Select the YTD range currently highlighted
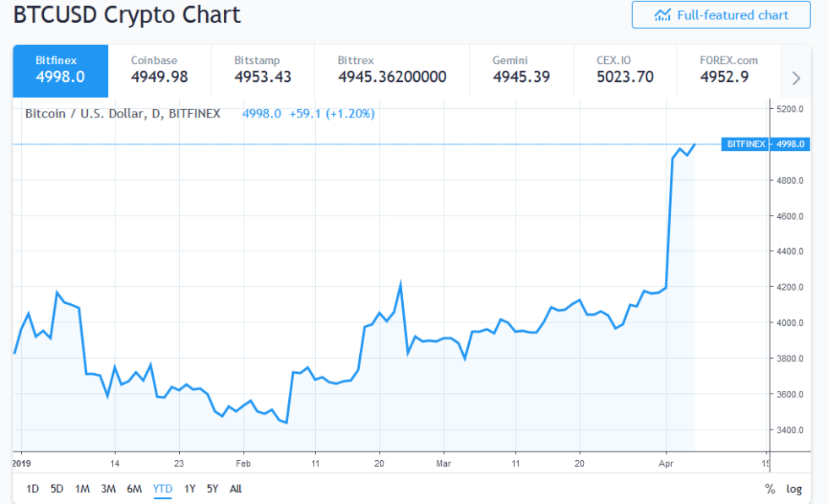 point(162,489)
